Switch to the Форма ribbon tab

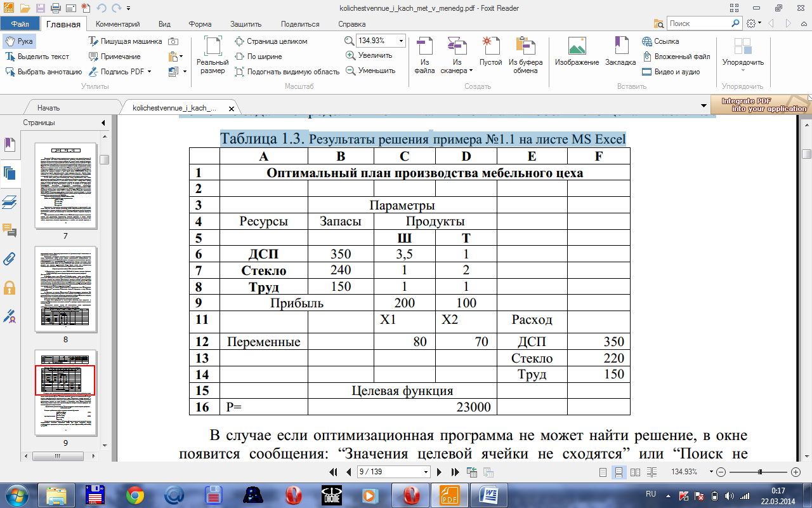[200, 24]
